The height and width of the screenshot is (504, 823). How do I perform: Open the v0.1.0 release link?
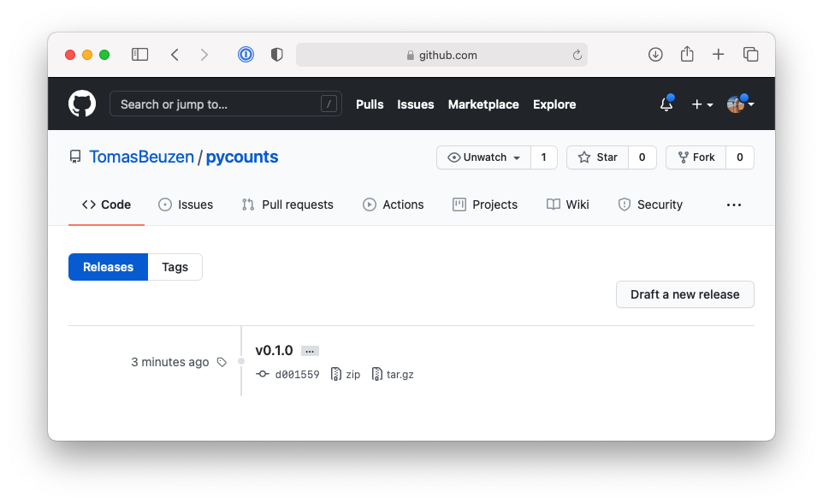pos(274,350)
